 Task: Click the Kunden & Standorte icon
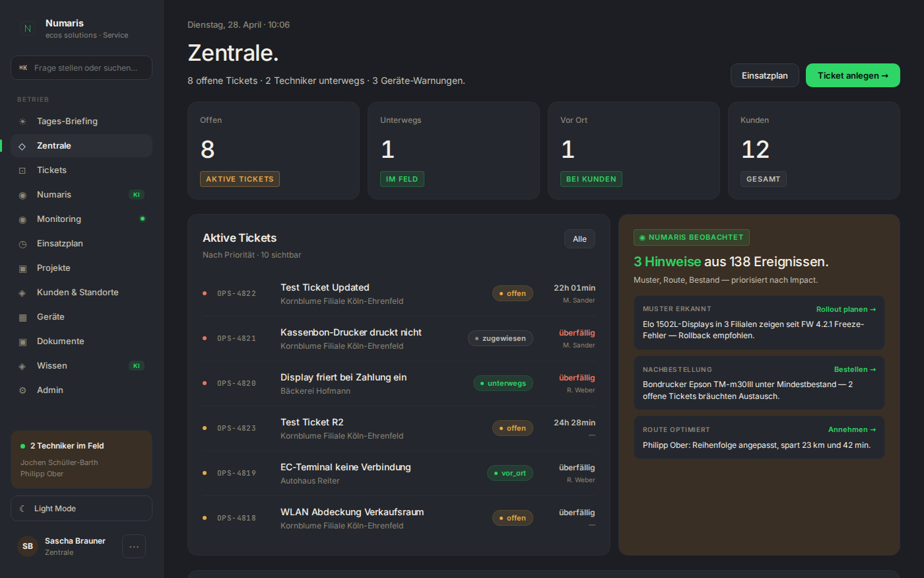(x=22, y=293)
